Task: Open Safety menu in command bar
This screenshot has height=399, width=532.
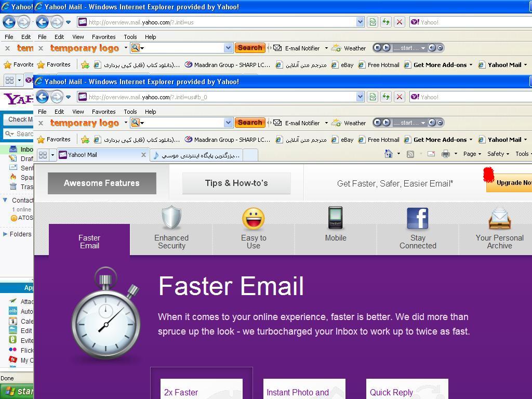Action: (498, 154)
